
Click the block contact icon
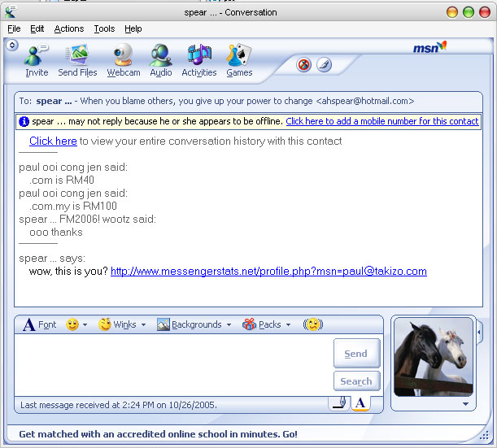tap(304, 64)
